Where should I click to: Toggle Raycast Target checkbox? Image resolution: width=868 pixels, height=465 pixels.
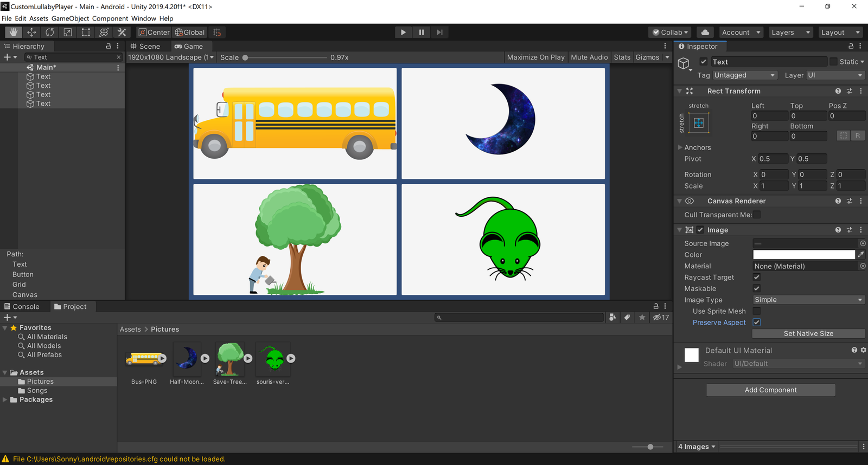757,277
